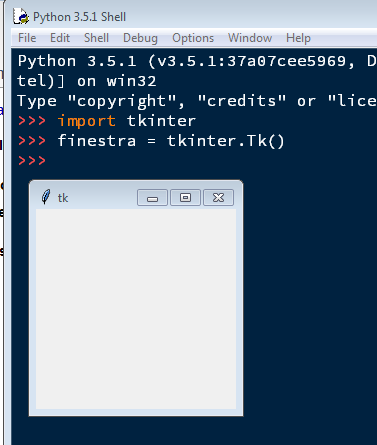This screenshot has height=445, width=377.
Task: Open the Edit menu
Action: tap(60, 38)
